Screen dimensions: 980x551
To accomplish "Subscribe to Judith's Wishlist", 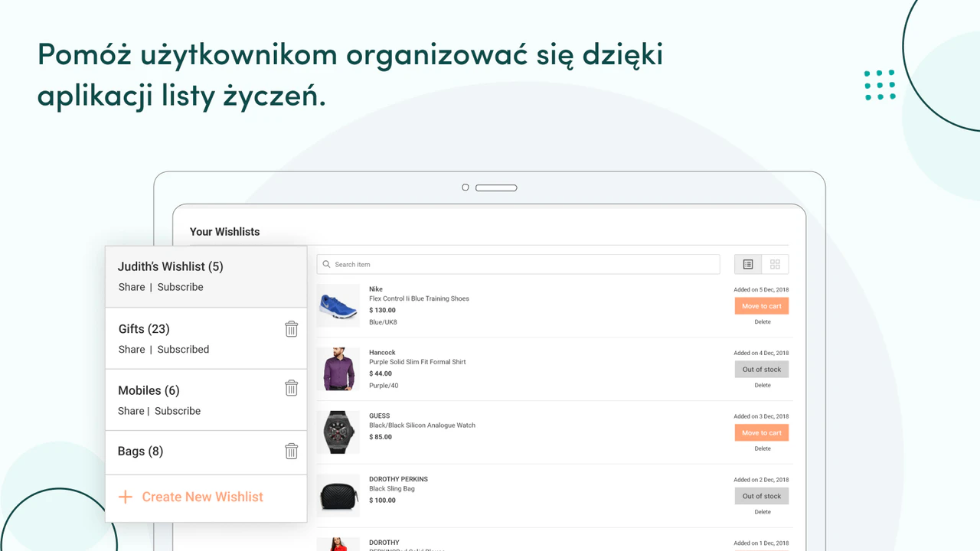I will [x=181, y=287].
